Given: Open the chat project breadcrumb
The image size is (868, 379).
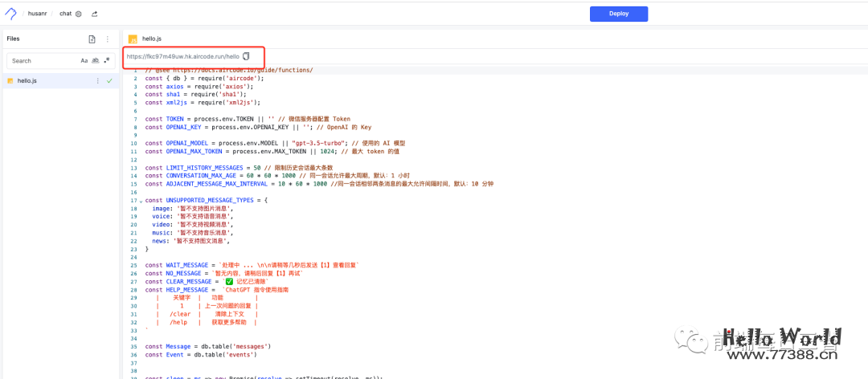Looking at the screenshot, I should [x=65, y=14].
